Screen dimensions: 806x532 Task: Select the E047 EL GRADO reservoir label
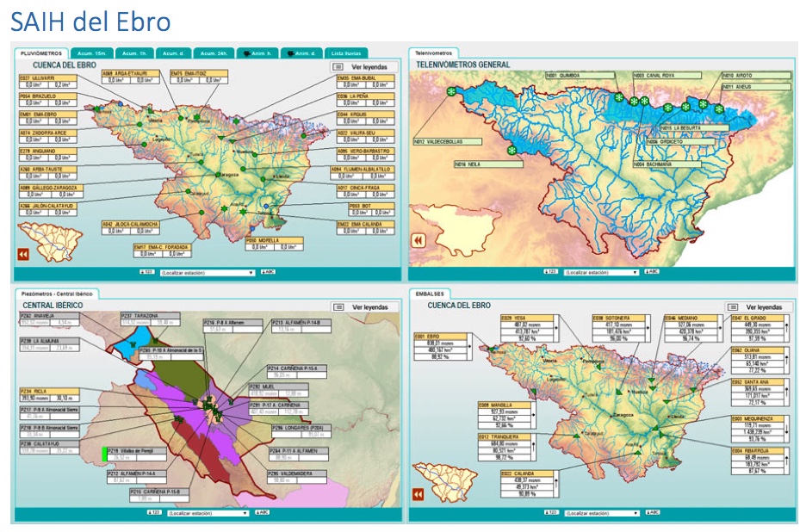point(758,319)
